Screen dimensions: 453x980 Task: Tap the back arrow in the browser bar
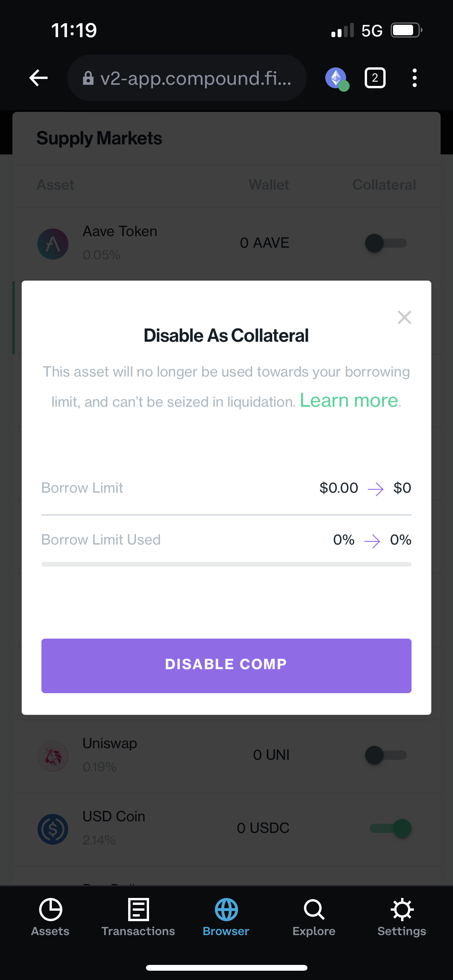coord(38,78)
